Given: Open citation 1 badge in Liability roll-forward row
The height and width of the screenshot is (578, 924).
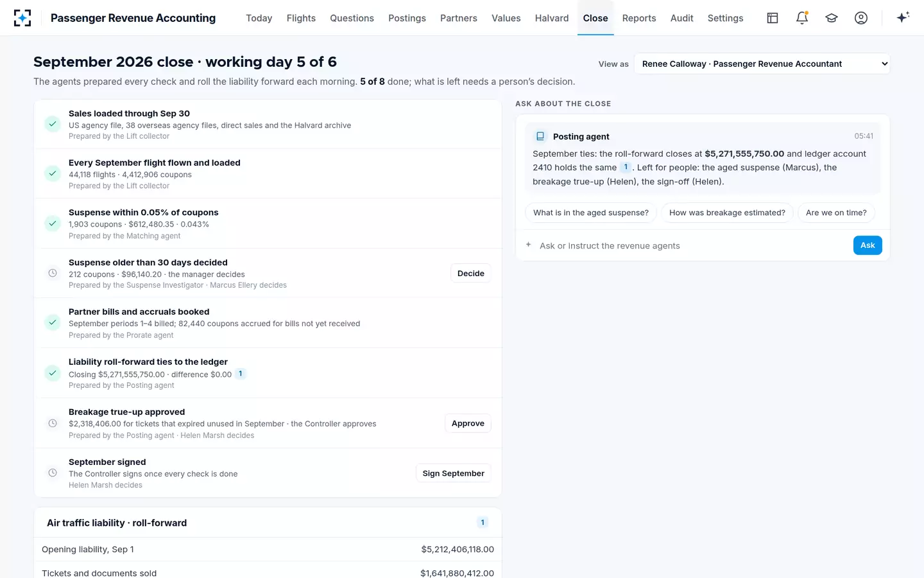Looking at the screenshot, I should click(241, 374).
